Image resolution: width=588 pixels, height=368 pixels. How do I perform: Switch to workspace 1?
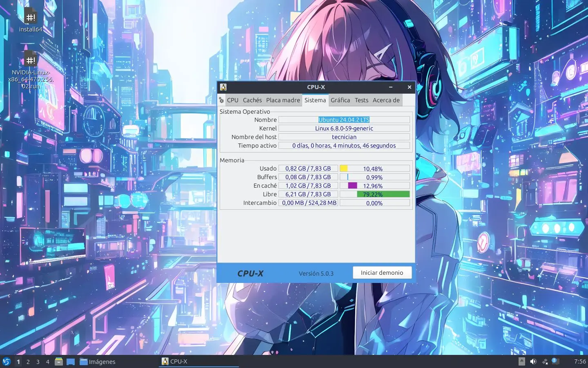pyautogui.click(x=18, y=361)
